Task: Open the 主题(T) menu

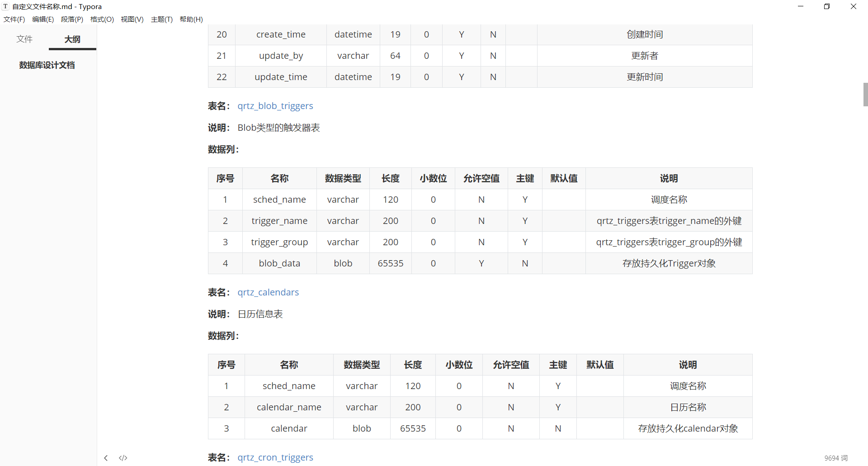Action: [x=161, y=19]
